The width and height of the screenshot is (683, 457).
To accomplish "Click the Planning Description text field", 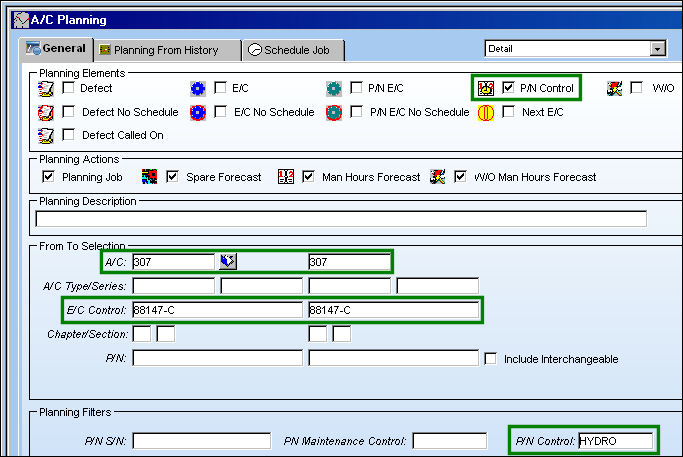I will (x=341, y=219).
